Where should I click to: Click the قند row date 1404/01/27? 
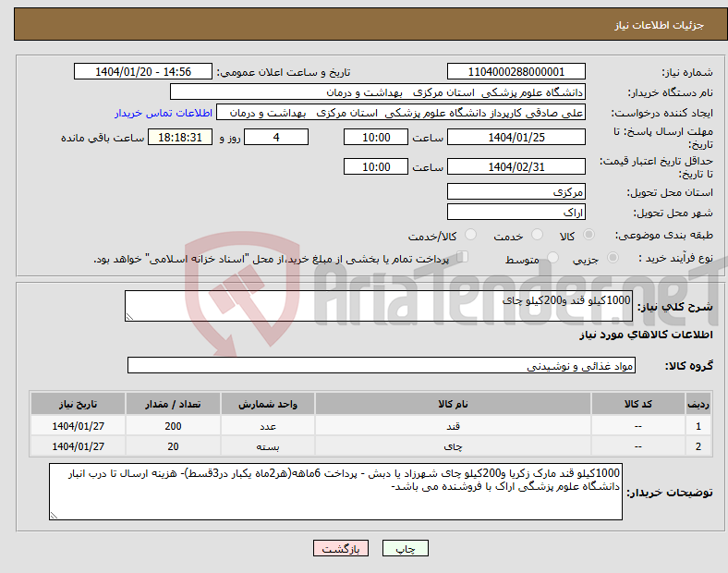click(78, 426)
